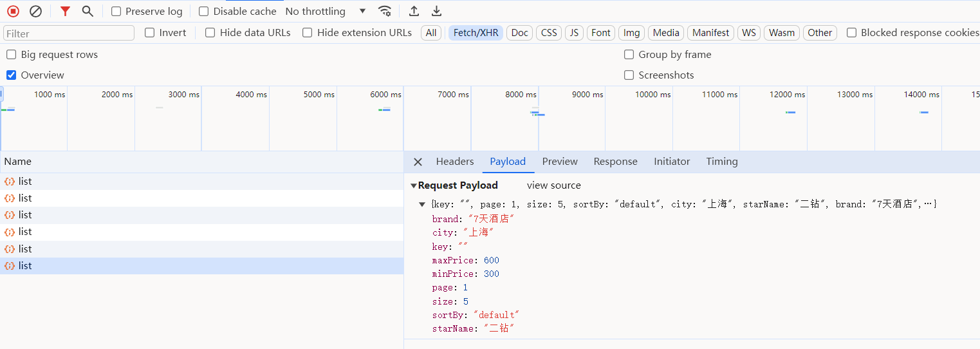Focus the Filter text input
The height and width of the screenshot is (349, 980).
tap(69, 33)
